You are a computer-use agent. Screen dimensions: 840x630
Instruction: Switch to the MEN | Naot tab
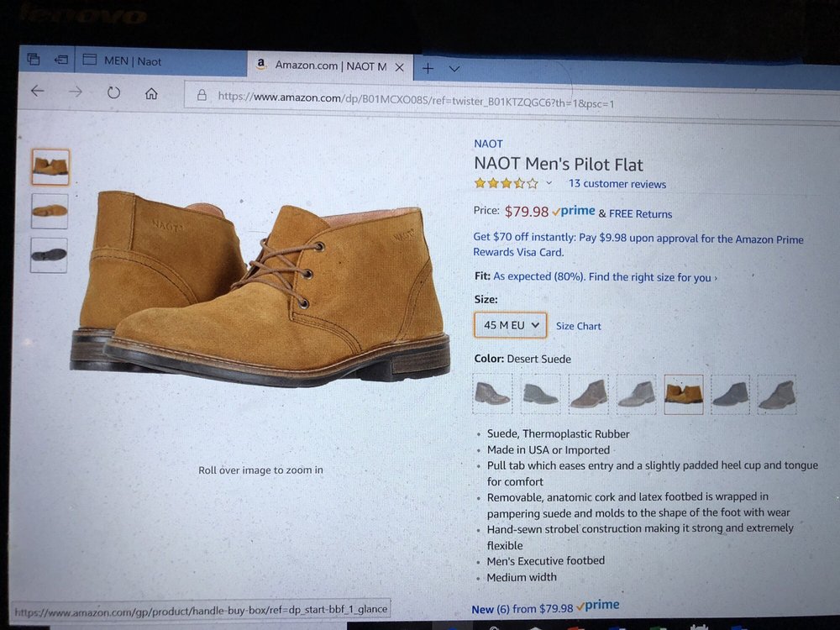(x=133, y=61)
